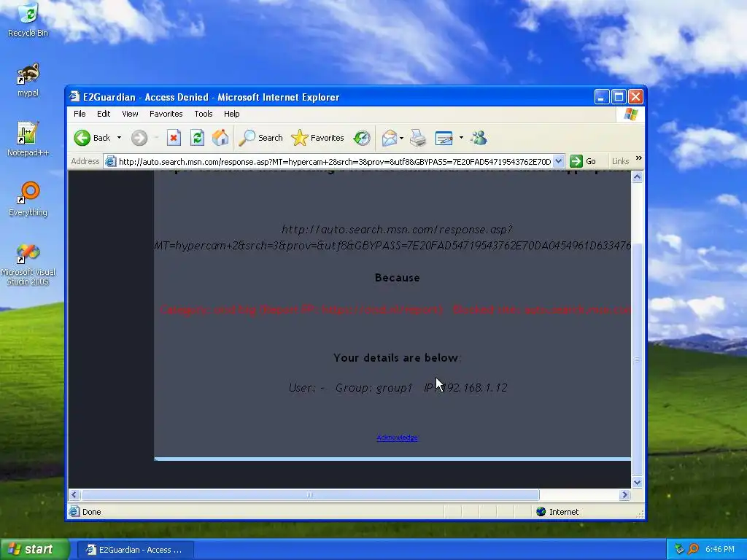Click the vertical scrollbar thumb
The height and width of the screenshot is (560, 747).
(637, 359)
